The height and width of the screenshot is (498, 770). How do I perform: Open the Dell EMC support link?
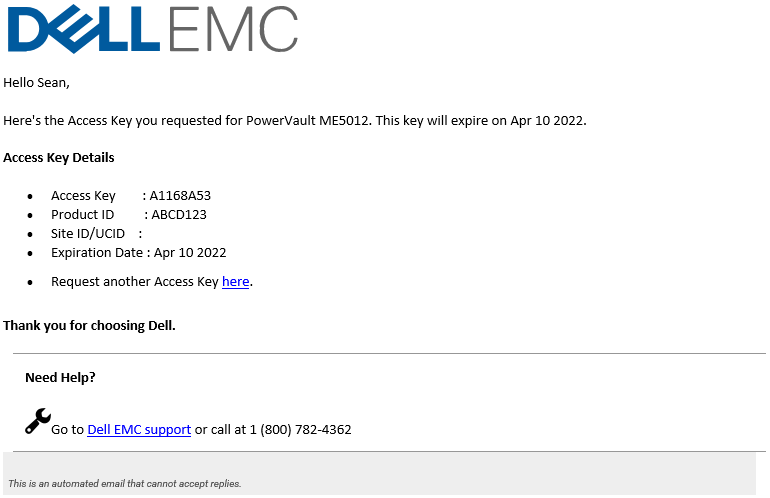tap(139, 430)
